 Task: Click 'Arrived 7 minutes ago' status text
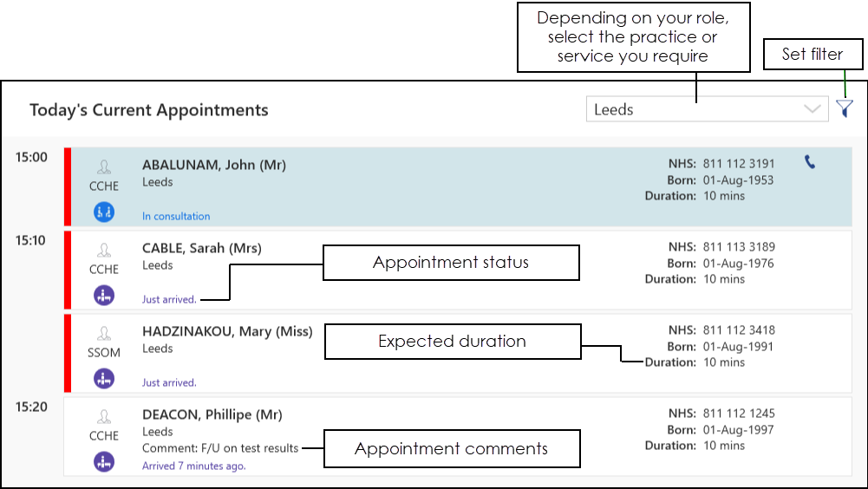click(193, 466)
